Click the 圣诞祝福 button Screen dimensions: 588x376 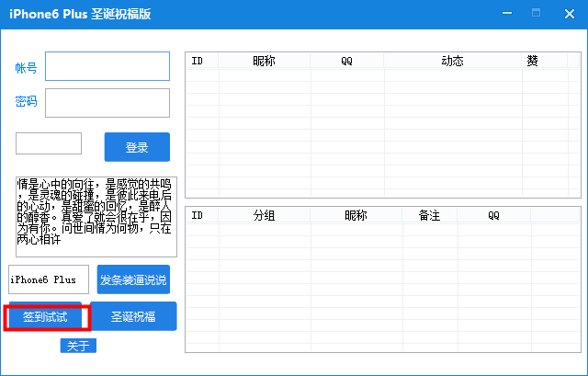(133, 316)
